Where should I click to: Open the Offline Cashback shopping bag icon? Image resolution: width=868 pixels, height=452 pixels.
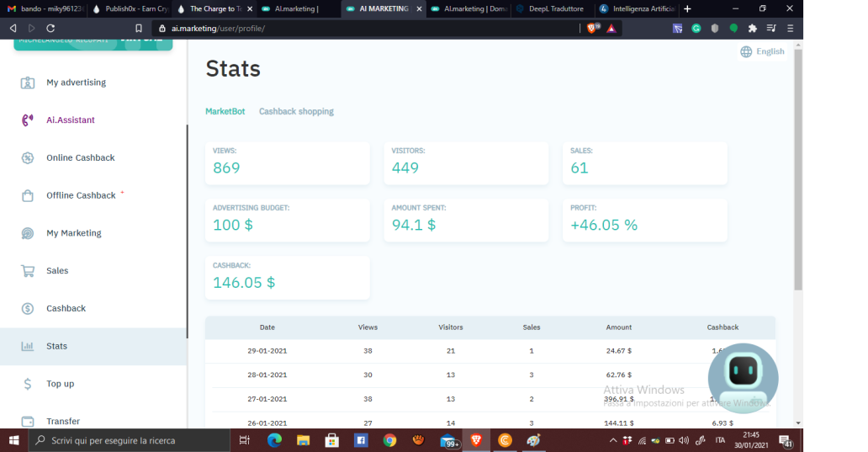point(28,195)
